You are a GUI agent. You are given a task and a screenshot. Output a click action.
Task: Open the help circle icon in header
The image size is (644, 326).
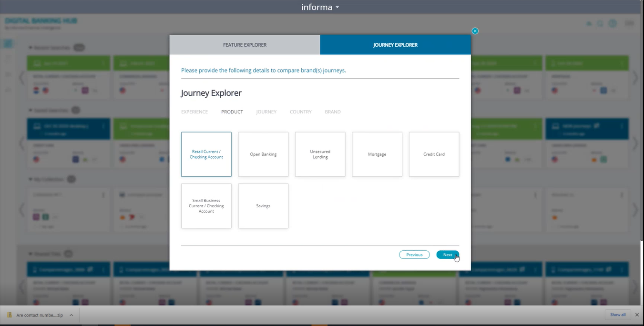(x=613, y=23)
